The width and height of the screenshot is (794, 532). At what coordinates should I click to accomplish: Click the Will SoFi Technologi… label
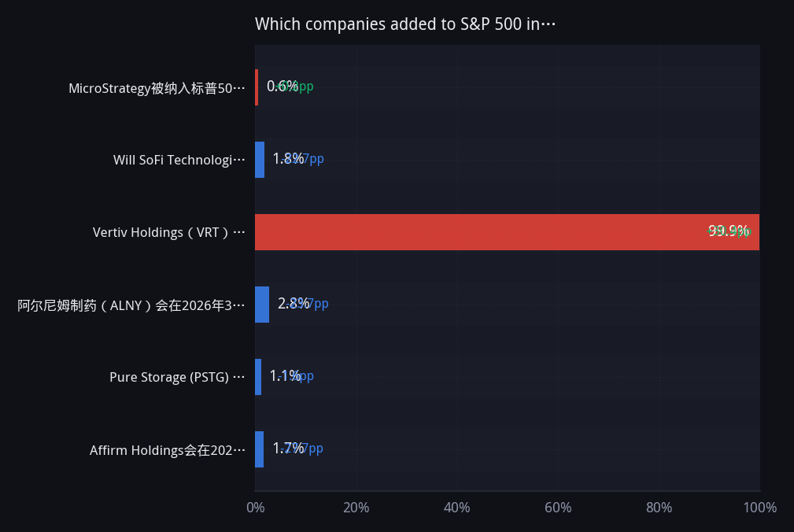point(179,160)
